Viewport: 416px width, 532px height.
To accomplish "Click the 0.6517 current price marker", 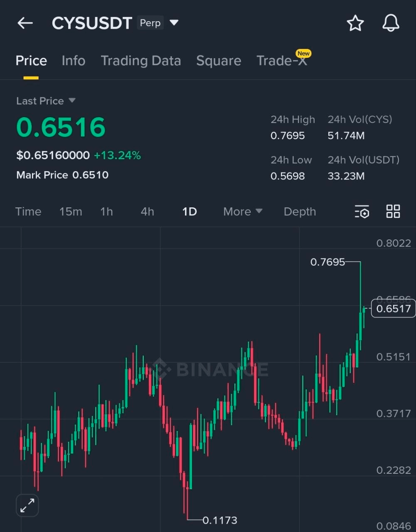I will pyautogui.click(x=393, y=309).
